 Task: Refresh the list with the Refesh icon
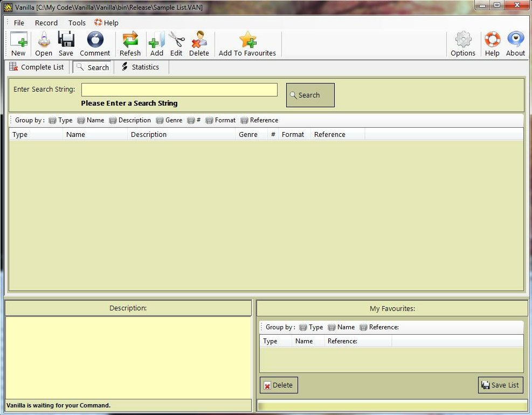(x=130, y=40)
